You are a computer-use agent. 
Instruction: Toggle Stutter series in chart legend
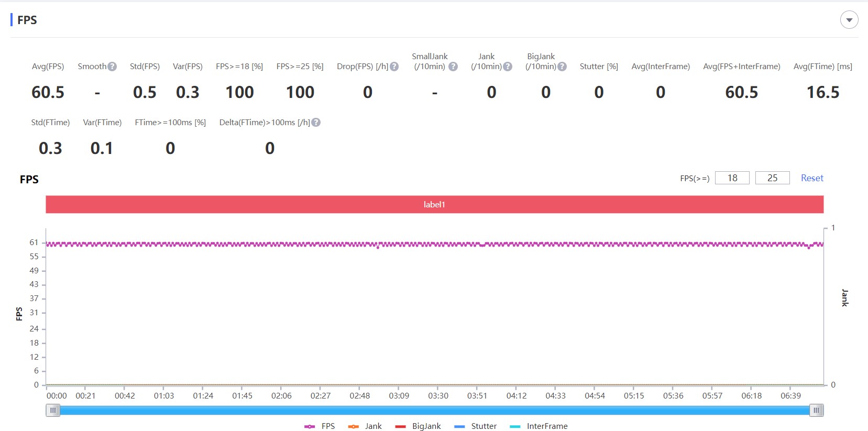click(476, 426)
